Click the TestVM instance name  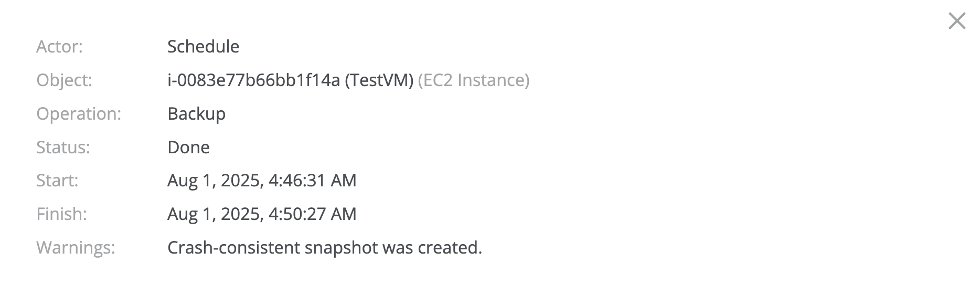379,80
